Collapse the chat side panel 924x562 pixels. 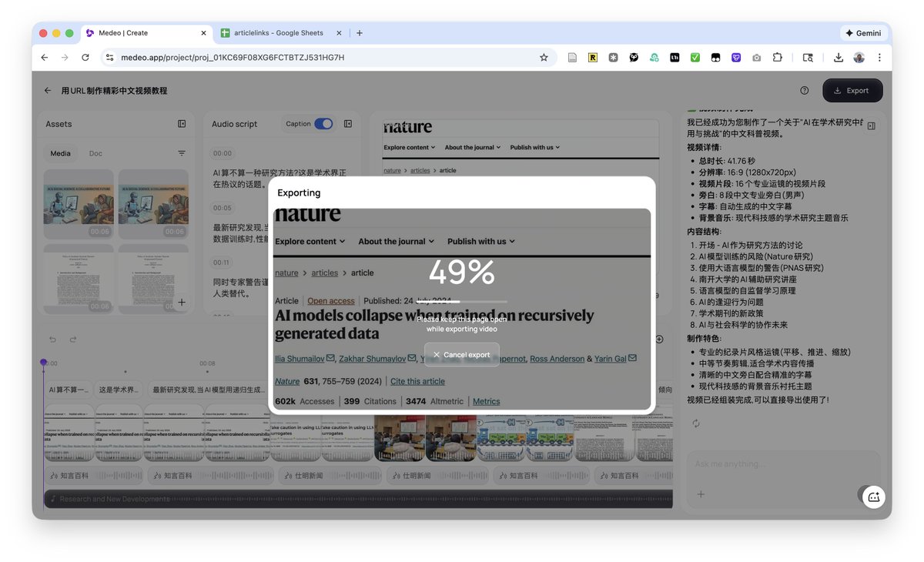click(872, 125)
